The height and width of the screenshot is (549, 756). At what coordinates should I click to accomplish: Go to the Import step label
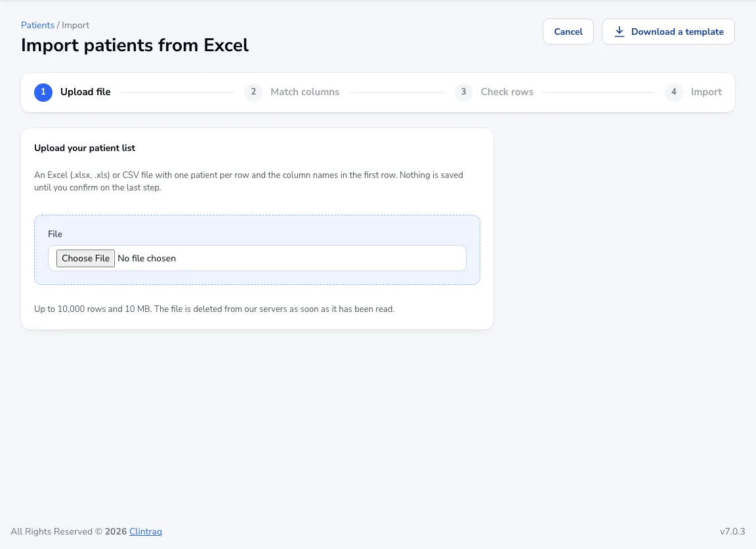[x=706, y=92]
